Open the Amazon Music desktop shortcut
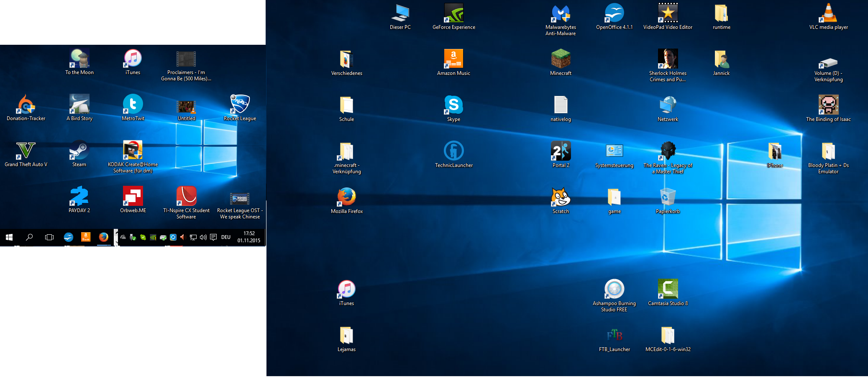Image resolution: width=868 pixels, height=377 pixels. tap(454, 63)
